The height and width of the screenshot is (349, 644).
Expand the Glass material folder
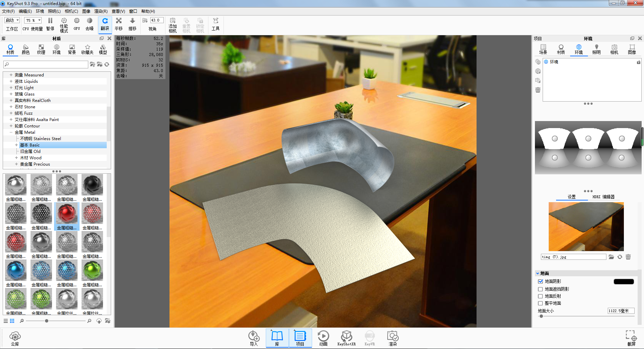[11, 94]
